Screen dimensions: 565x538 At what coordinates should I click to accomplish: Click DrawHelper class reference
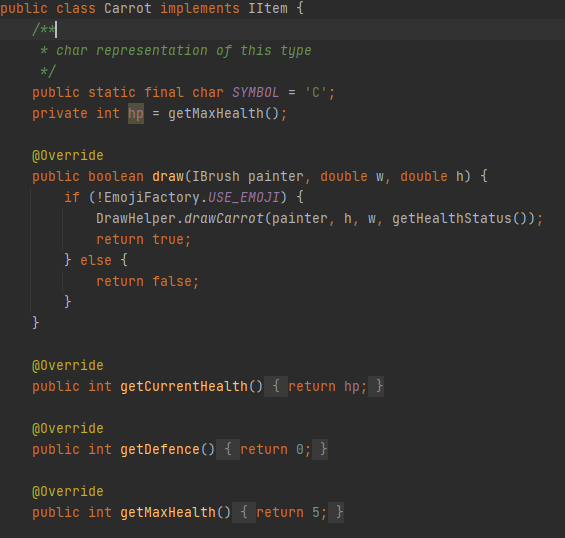click(136, 218)
